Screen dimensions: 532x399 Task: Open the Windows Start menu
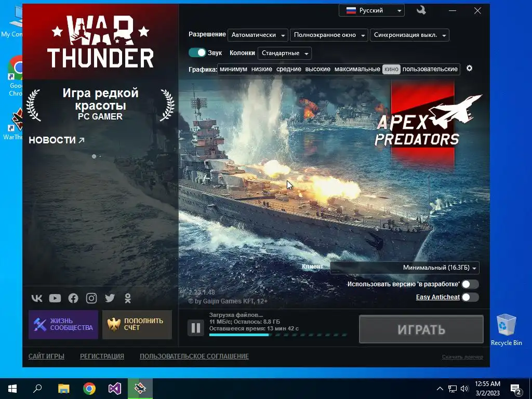(12, 389)
